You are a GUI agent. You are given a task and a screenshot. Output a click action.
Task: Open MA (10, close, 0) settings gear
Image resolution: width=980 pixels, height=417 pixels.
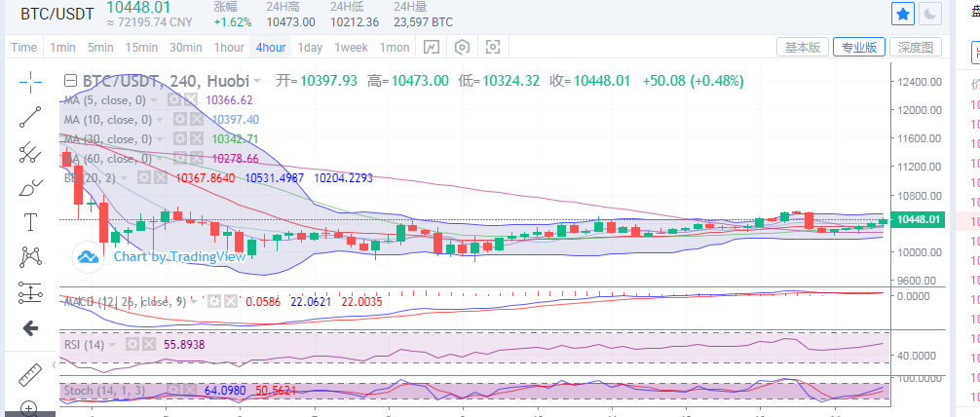point(180,120)
